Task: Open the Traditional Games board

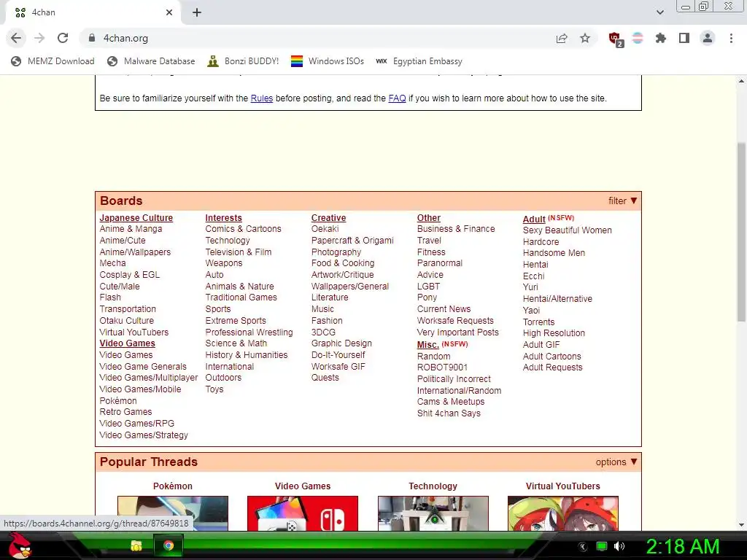Action: [241, 297]
